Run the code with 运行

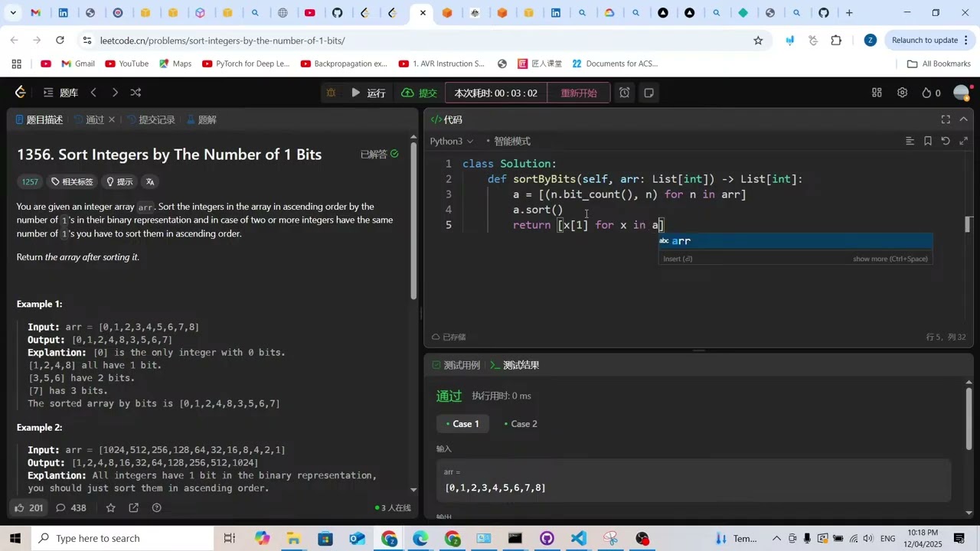click(x=368, y=93)
